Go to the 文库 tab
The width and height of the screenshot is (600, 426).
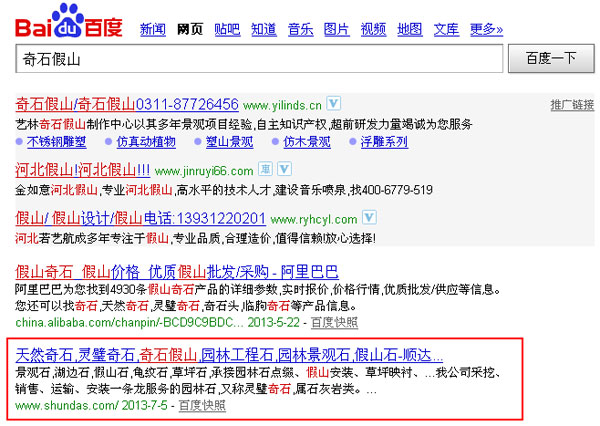click(x=446, y=29)
